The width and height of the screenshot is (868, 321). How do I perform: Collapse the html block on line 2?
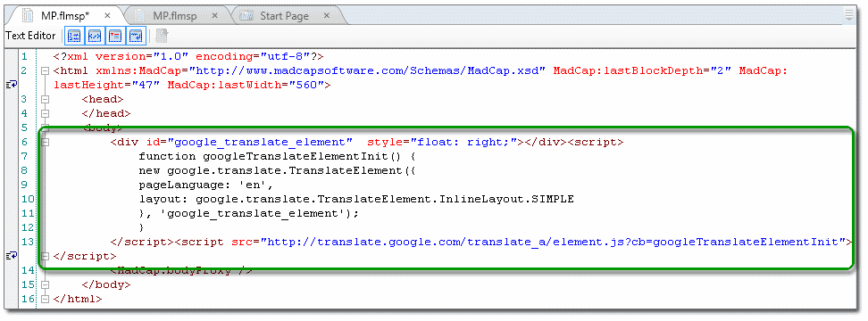45,70
